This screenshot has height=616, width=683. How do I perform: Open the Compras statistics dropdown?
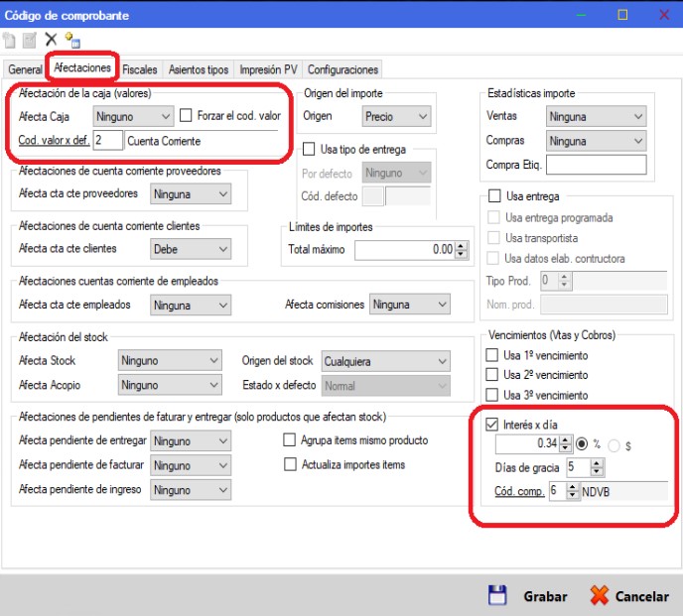point(596,141)
